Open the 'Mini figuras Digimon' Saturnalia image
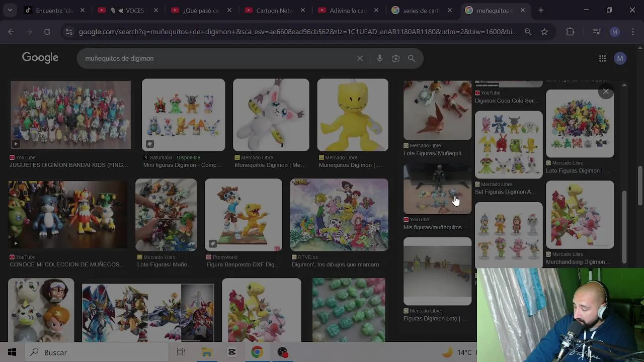Viewport: 644px width, 362px height. 183,115
